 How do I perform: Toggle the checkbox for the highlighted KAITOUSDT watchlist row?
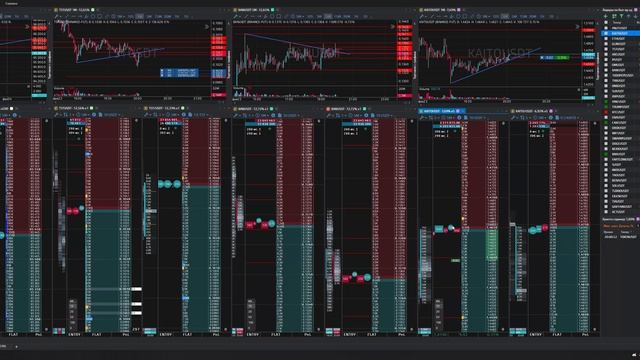click(x=606, y=33)
